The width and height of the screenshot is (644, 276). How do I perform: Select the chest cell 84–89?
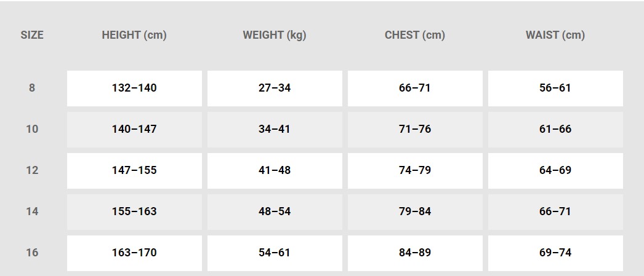pos(415,253)
